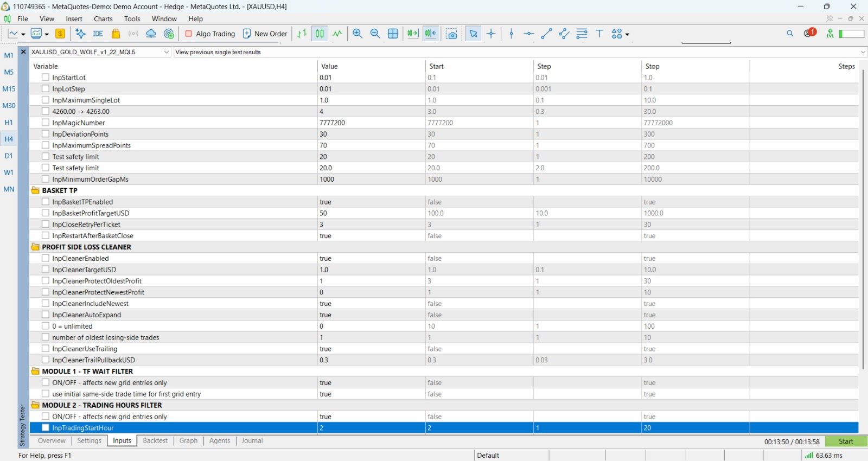Enable the InpCleanerEnabled checkbox
Image resolution: width=868 pixels, height=461 pixels.
(x=46, y=258)
